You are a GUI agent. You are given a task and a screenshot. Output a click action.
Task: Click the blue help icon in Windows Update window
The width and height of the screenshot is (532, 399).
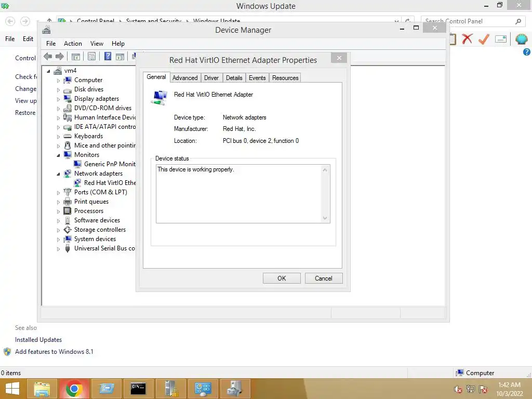527,52
